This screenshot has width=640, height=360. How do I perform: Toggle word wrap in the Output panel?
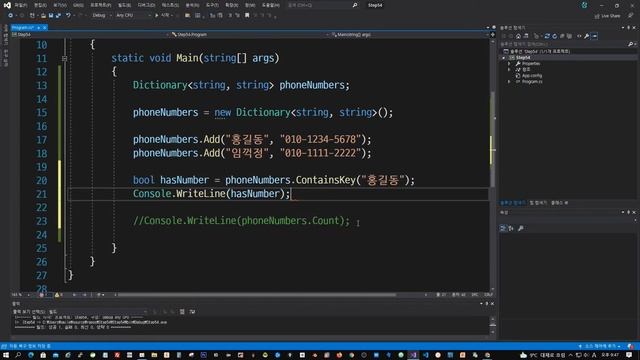192,312
